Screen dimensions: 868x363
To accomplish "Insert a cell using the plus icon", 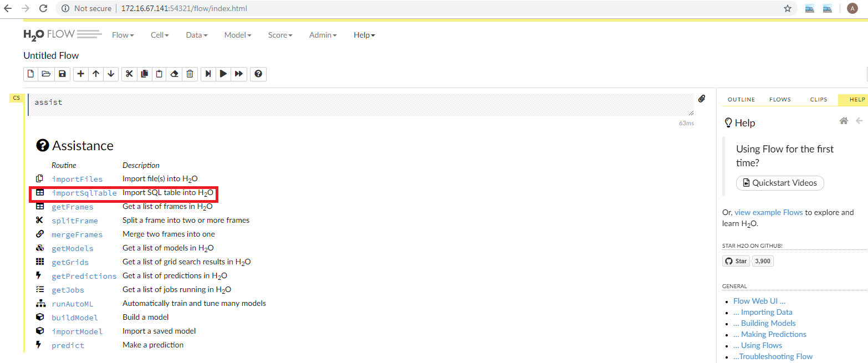I will [81, 74].
